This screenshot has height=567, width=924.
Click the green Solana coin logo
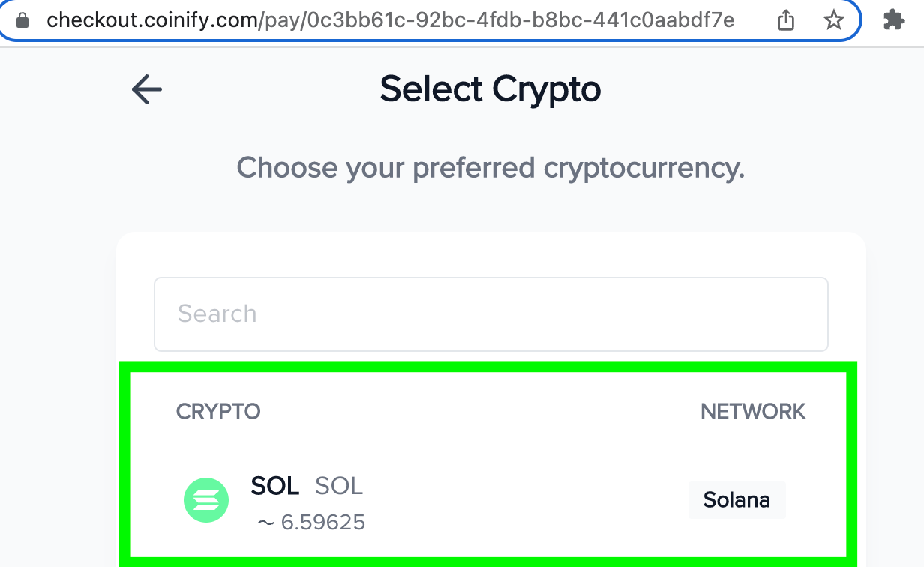click(206, 500)
